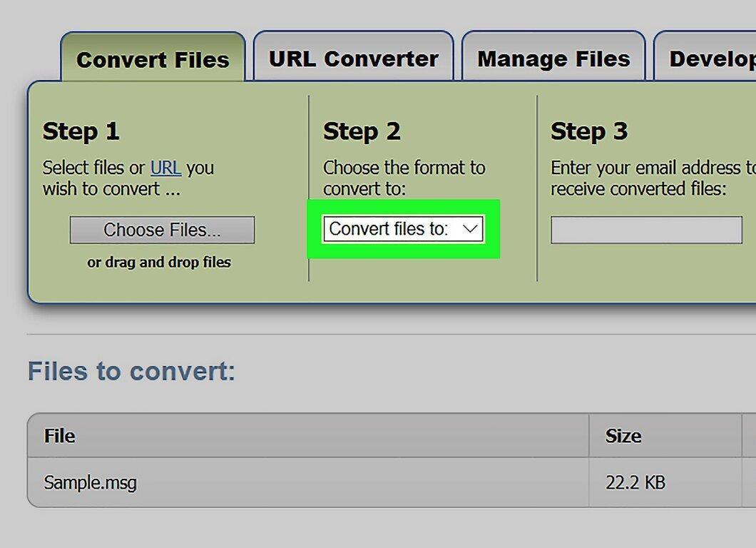The image size is (756, 548).
Task: Click the Files to convert heading
Action: point(131,371)
